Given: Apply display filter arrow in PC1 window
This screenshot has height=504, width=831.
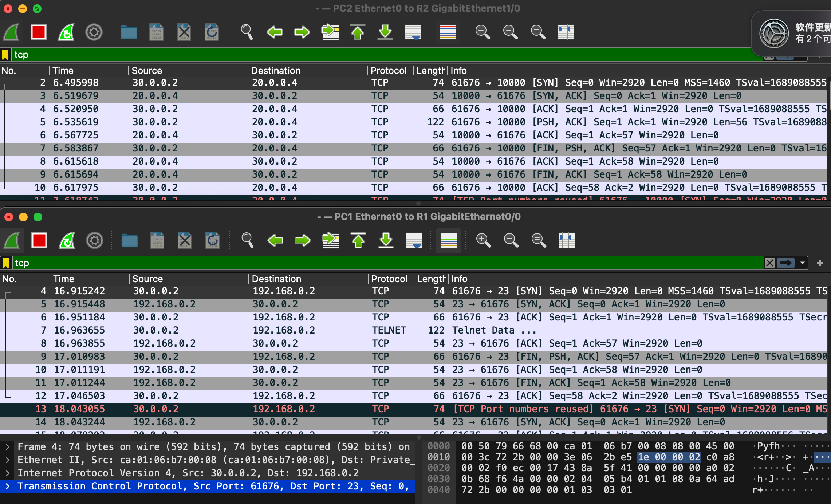Looking at the screenshot, I should 786,263.
